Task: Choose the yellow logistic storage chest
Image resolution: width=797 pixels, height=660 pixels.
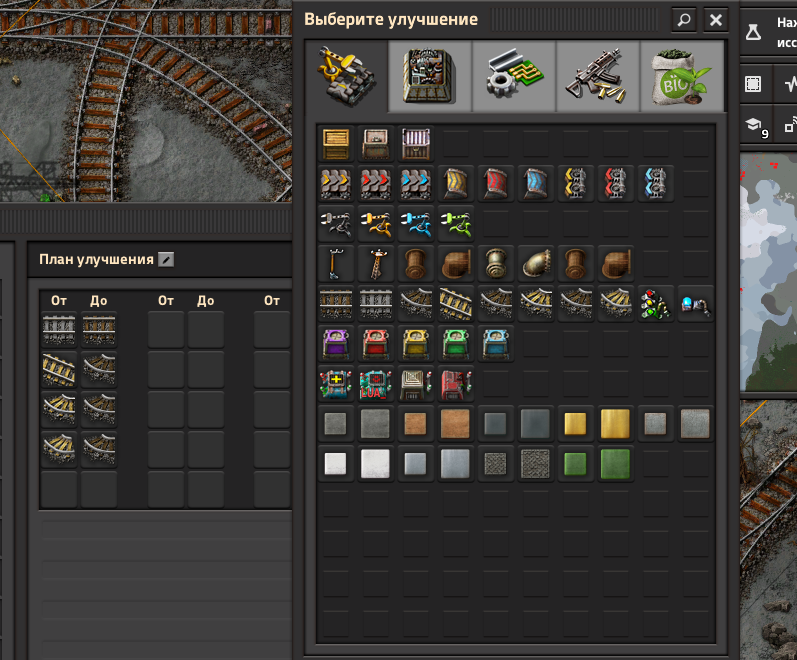Action: coord(416,343)
